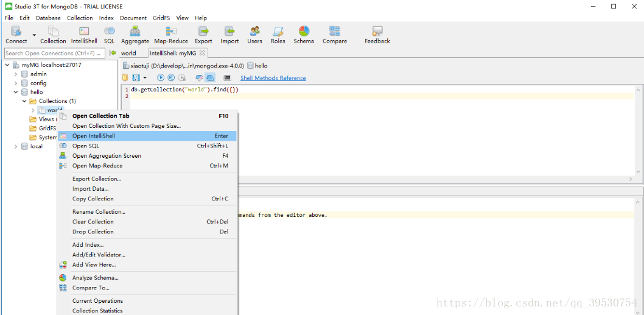The height and width of the screenshot is (315, 644).
Task: Select the local database in tree
Action: coord(36,146)
